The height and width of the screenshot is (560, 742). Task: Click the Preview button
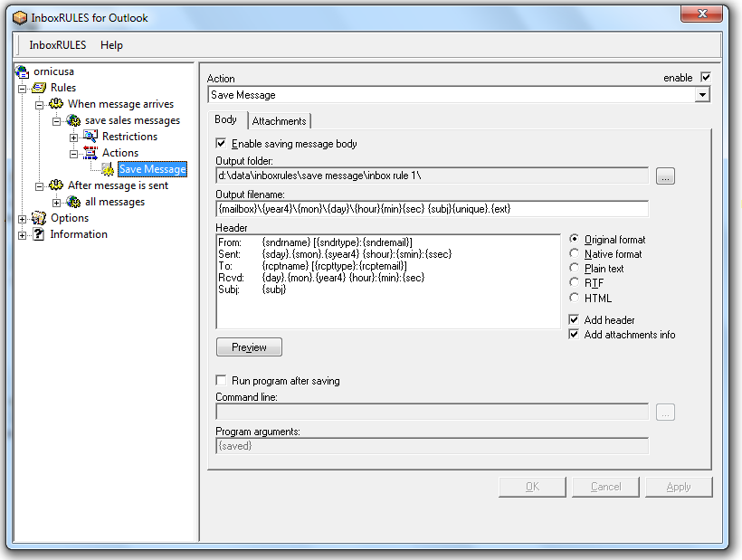[249, 346]
